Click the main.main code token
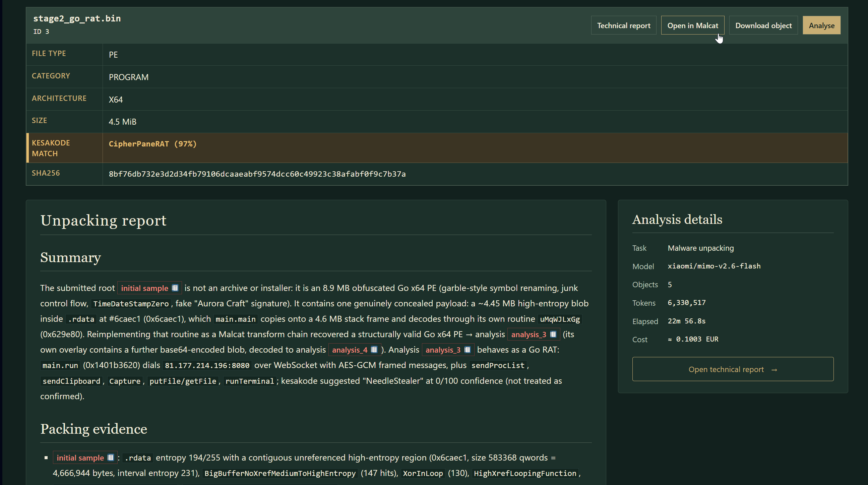Screen dimensions: 868x485 pos(235,319)
